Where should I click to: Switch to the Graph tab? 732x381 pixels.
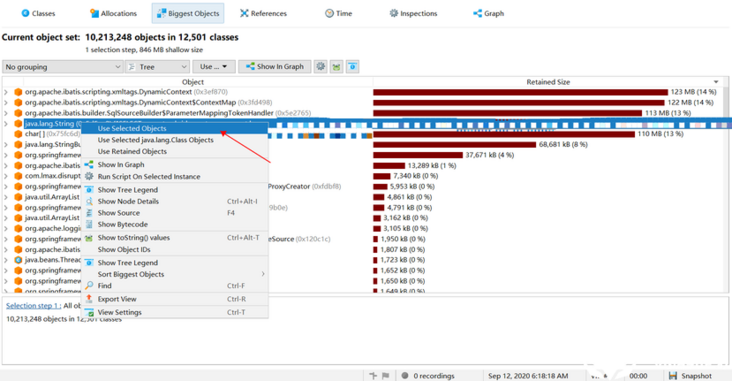pos(488,14)
